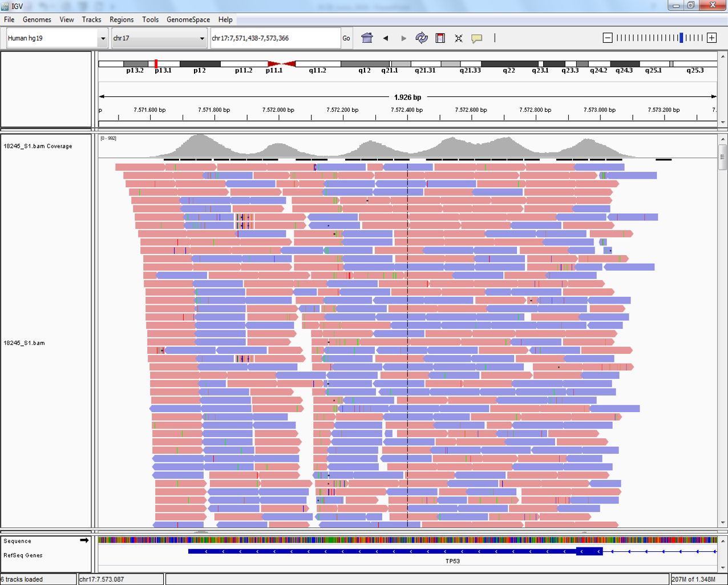Toggle the yellow popup behavior speech bubble
The image size is (728, 585).
pos(476,38)
